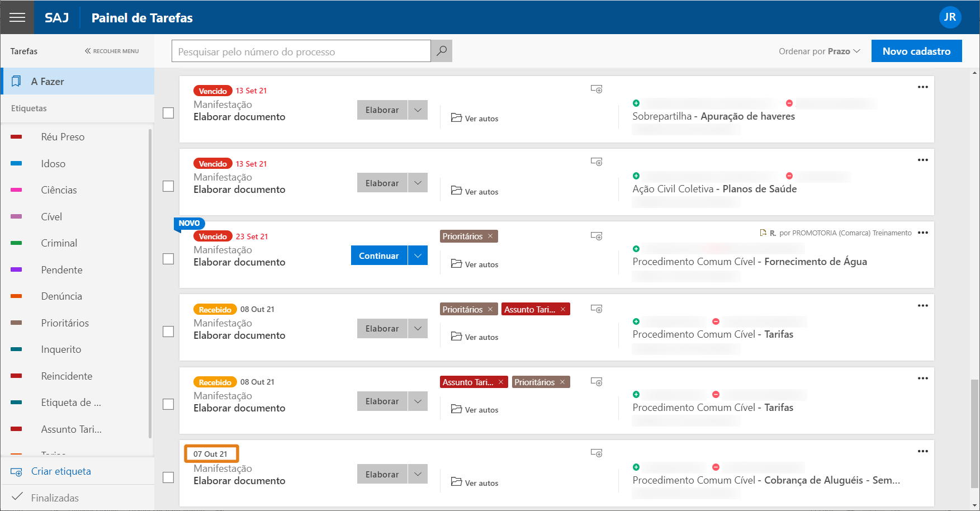The width and height of the screenshot is (980, 511).
Task: Remove Prioritários tag from Fornecimento de Água task
Action: pyautogui.click(x=490, y=236)
